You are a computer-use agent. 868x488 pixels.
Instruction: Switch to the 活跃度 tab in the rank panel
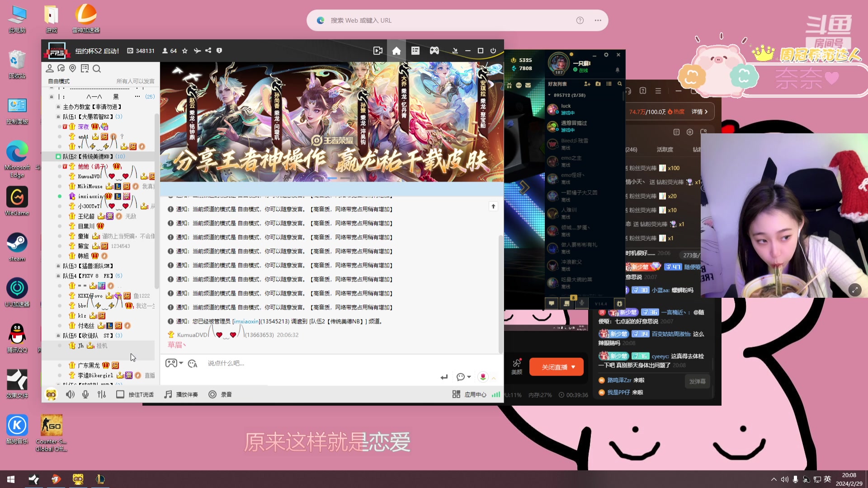[665, 149]
